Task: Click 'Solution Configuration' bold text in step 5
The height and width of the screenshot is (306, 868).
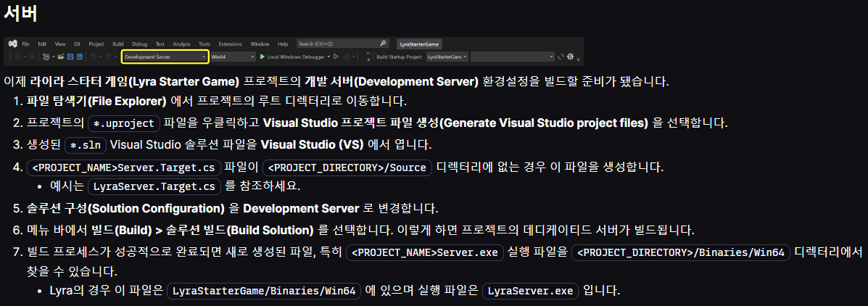Action: coord(156,209)
